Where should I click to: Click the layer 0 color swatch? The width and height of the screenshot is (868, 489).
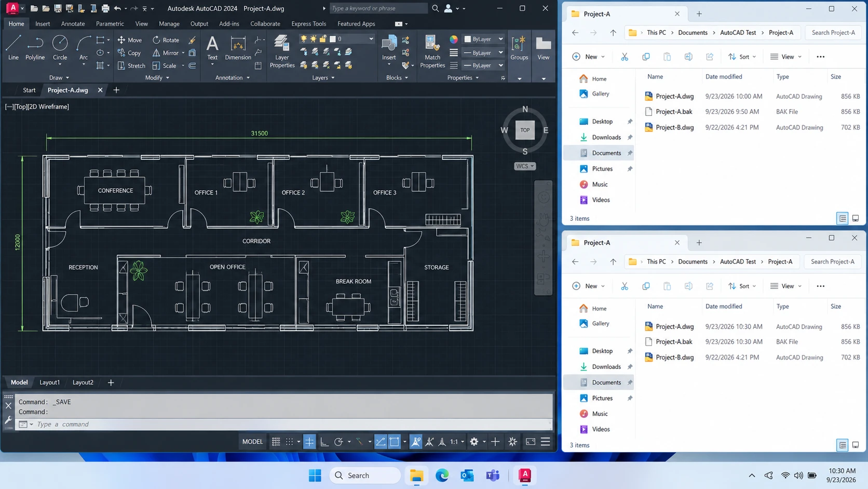(333, 39)
